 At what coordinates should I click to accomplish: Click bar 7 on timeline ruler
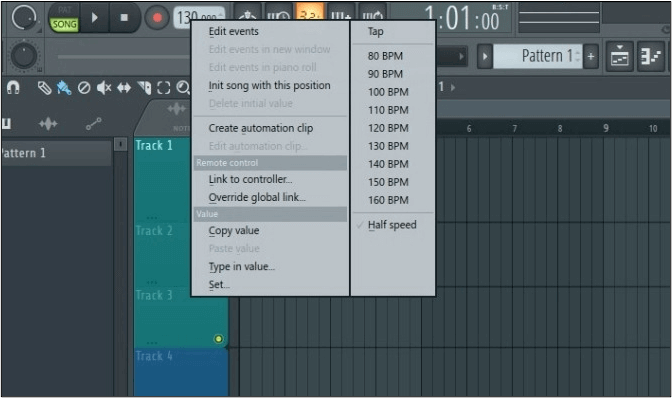tap(514, 129)
